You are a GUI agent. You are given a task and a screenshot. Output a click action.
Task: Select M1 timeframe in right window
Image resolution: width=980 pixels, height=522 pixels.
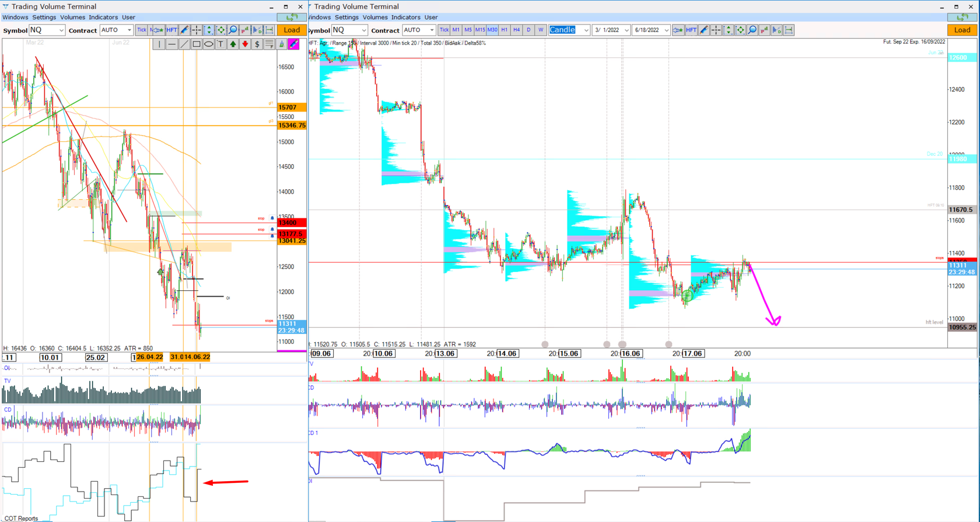point(456,30)
